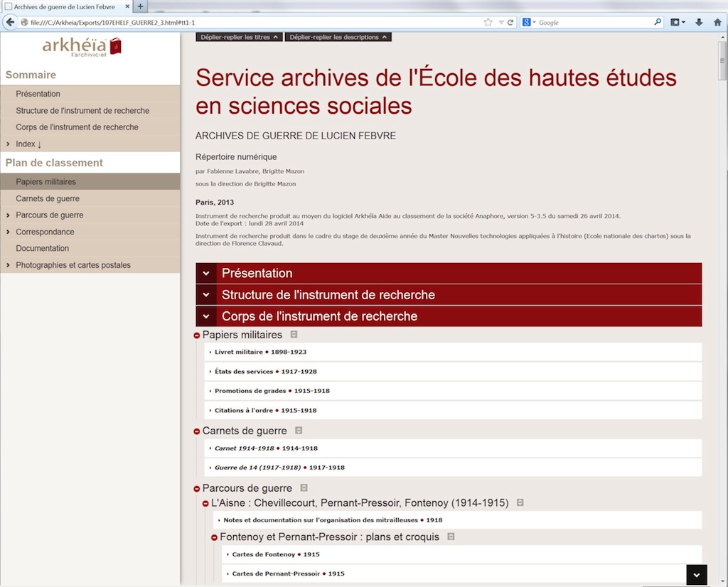Open the browser downloads arrow icon

tap(699, 22)
